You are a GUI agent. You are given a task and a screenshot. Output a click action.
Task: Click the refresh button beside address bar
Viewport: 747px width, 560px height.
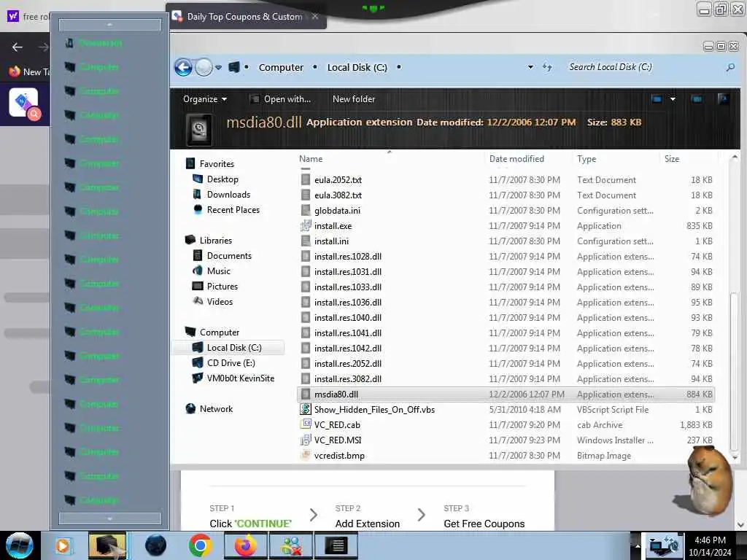(547, 67)
